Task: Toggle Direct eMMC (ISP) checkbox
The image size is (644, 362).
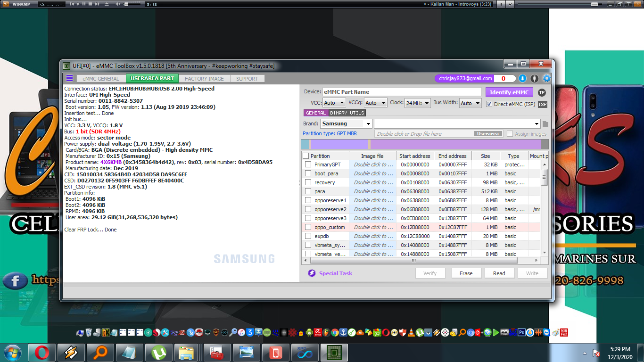Action: click(489, 104)
